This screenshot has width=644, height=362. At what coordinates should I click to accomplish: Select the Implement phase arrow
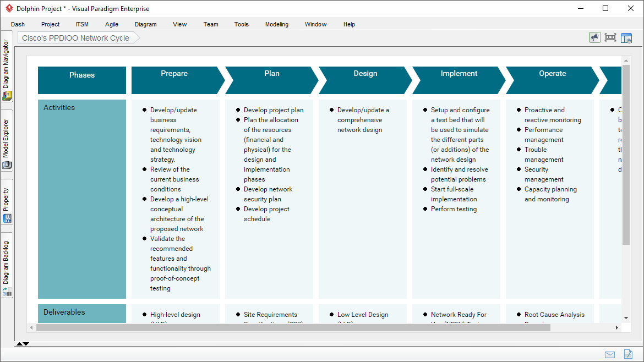tap(459, 80)
